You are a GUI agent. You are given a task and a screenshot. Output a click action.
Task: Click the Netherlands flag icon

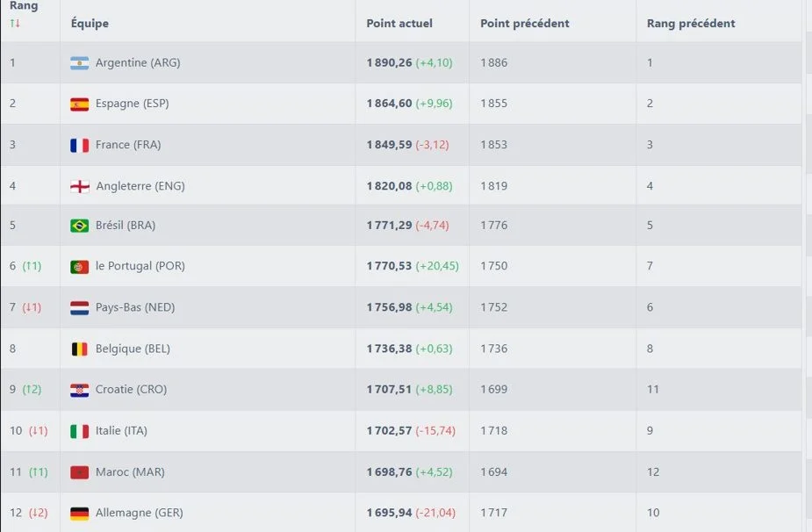tap(79, 307)
